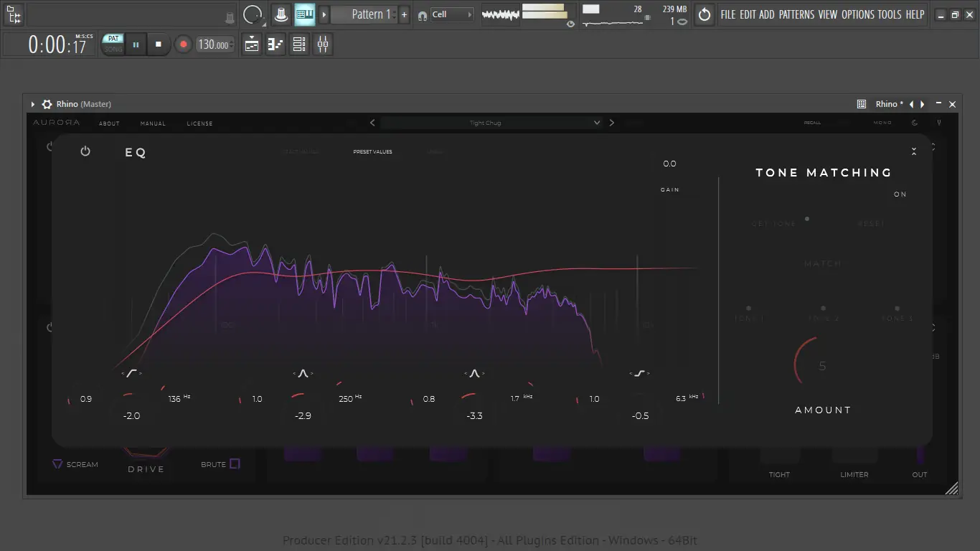The width and height of the screenshot is (980, 551).
Task: Click the tempo field showing 130.000
Action: pos(215,44)
